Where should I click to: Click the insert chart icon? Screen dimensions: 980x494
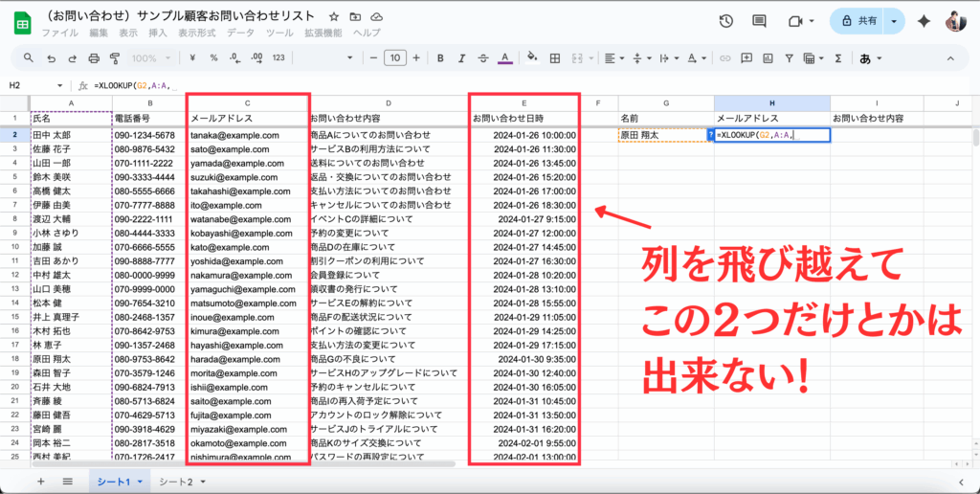click(768, 58)
